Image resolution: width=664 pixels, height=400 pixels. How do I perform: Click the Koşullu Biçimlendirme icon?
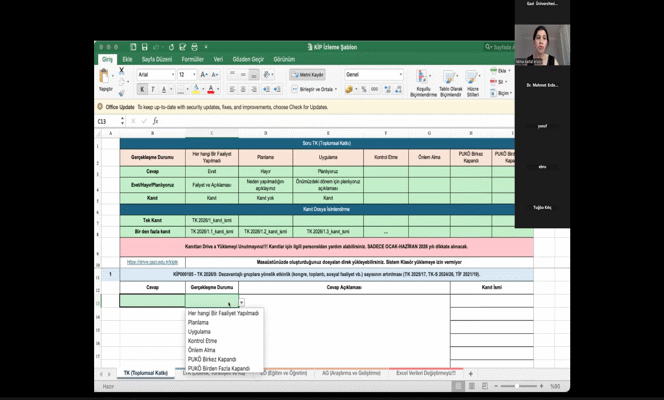coord(422,76)
